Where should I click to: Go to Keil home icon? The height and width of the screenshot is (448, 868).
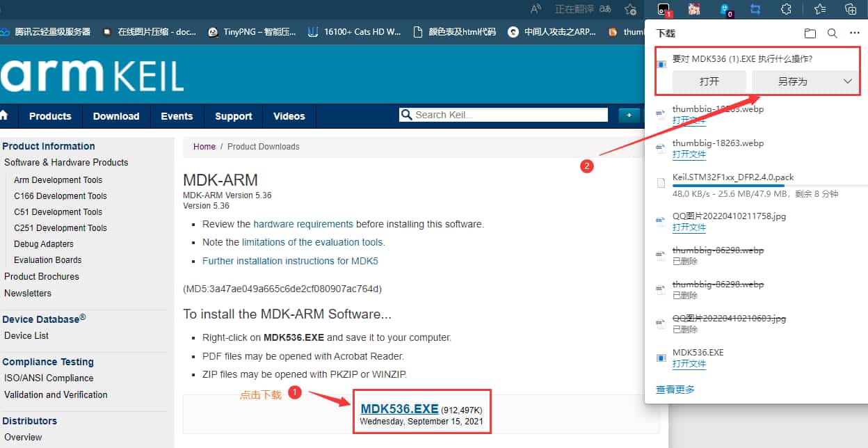pos(3,116)
